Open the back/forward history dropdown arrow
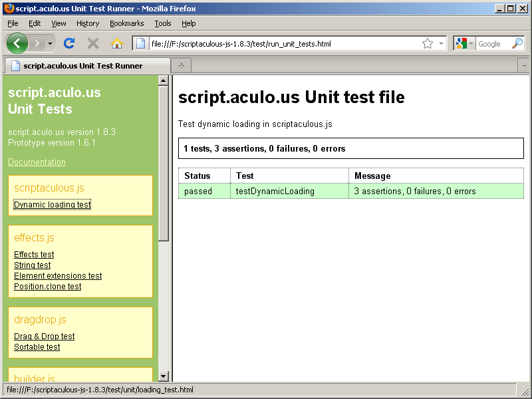This screenshot has width=532, height=399. click(50, 43)
